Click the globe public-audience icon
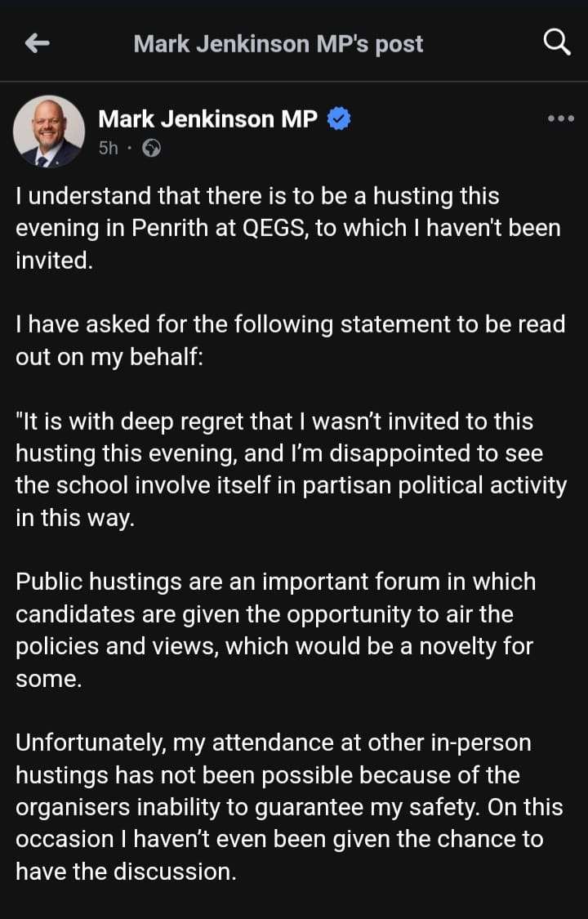 click(151, 149)
